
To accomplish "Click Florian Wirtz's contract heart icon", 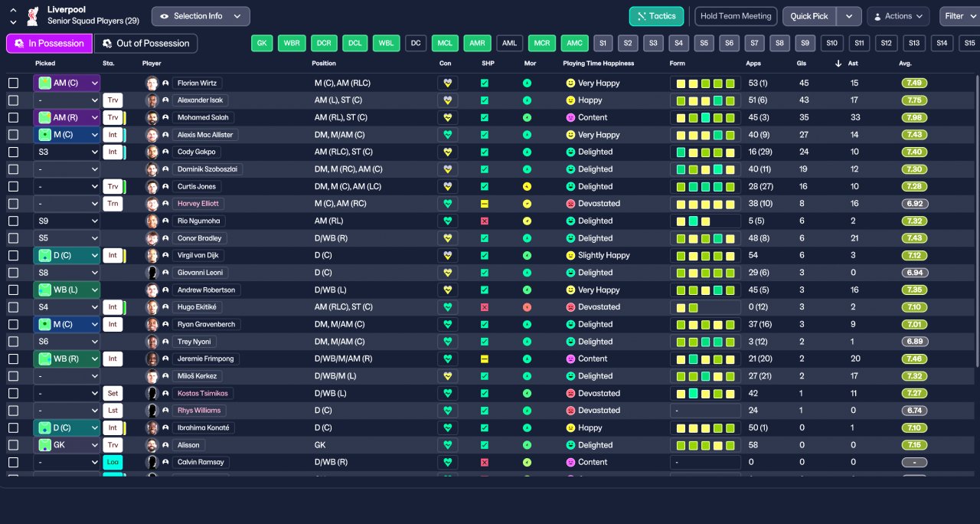I will coord(448,83).
